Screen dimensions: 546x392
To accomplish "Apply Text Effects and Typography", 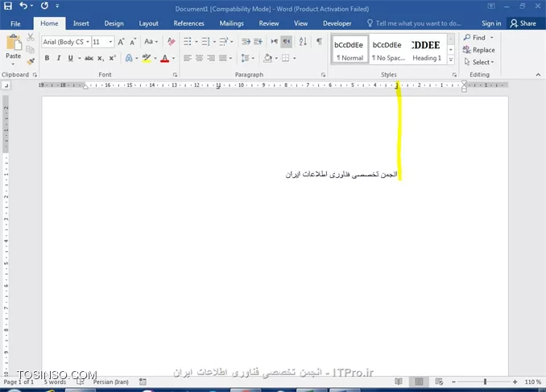I will [129, 58].
